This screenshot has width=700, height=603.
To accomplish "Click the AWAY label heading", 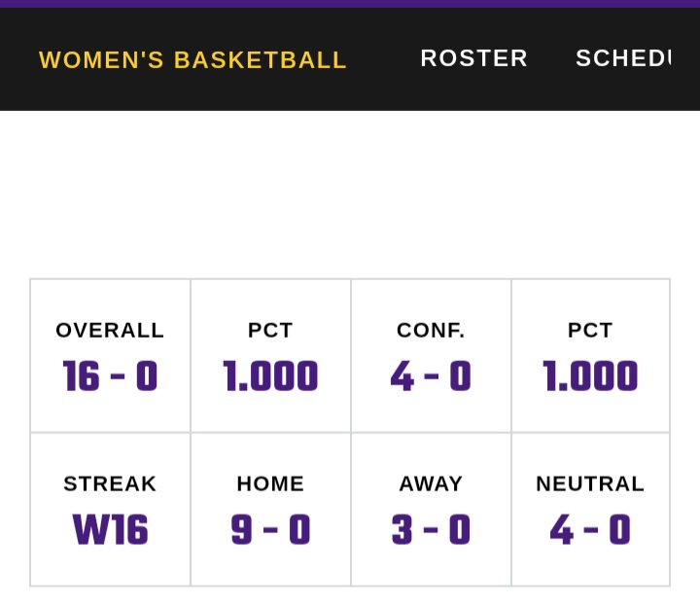I will pos(431,484).
